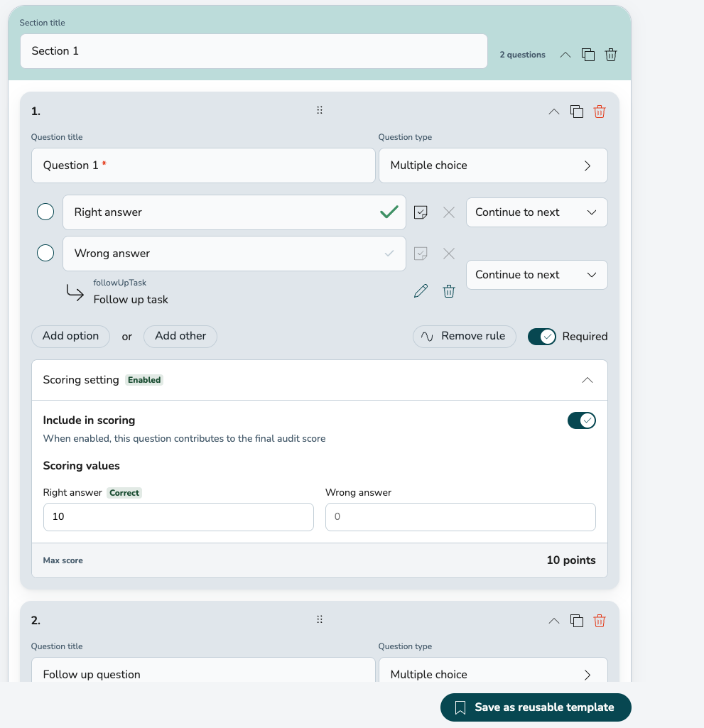Delete Section 1 using the trash icon
The height and width of the screenshot is (728, 704).
(x=611, y=55)
